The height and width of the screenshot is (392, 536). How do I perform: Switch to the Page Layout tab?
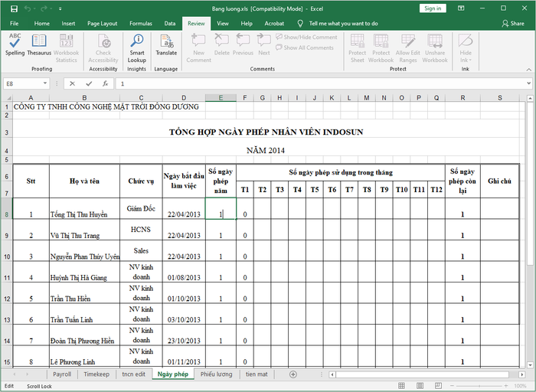[102, 23]
